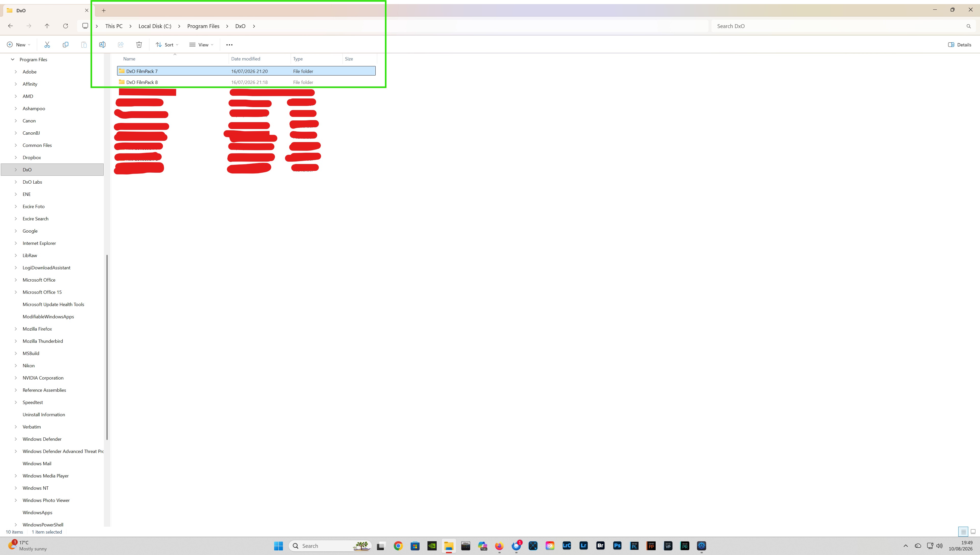Viewport: 980px width, 555px height.
Task: Expand the DxO Labs folder node
Action: coord(16,182)
